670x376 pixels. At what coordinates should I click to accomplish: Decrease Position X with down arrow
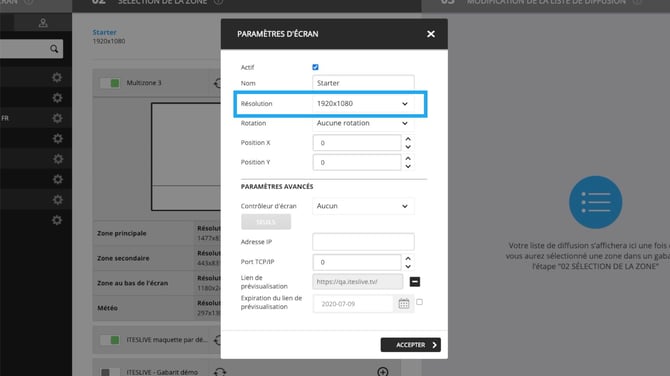click(x=408, y=147)
